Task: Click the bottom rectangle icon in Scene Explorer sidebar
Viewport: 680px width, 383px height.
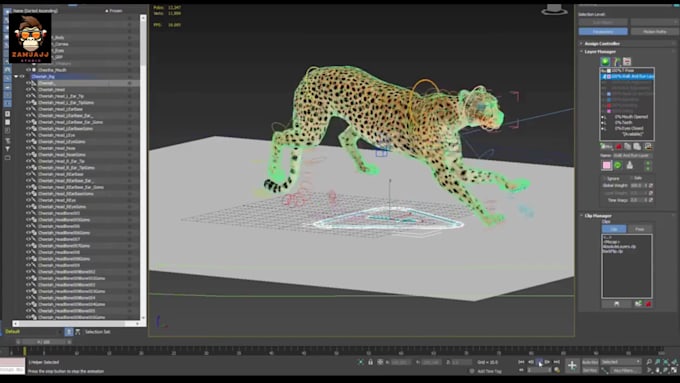Action: coord(7,158)
